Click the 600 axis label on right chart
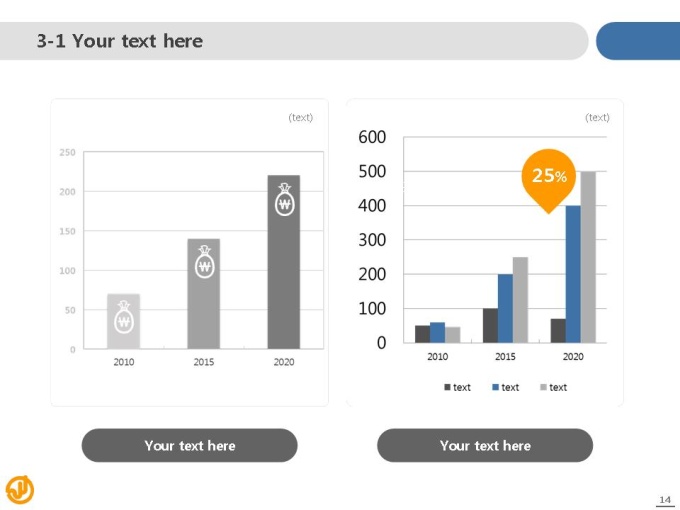This screenshot has width=680, height=510. click(x=372, y=137)
